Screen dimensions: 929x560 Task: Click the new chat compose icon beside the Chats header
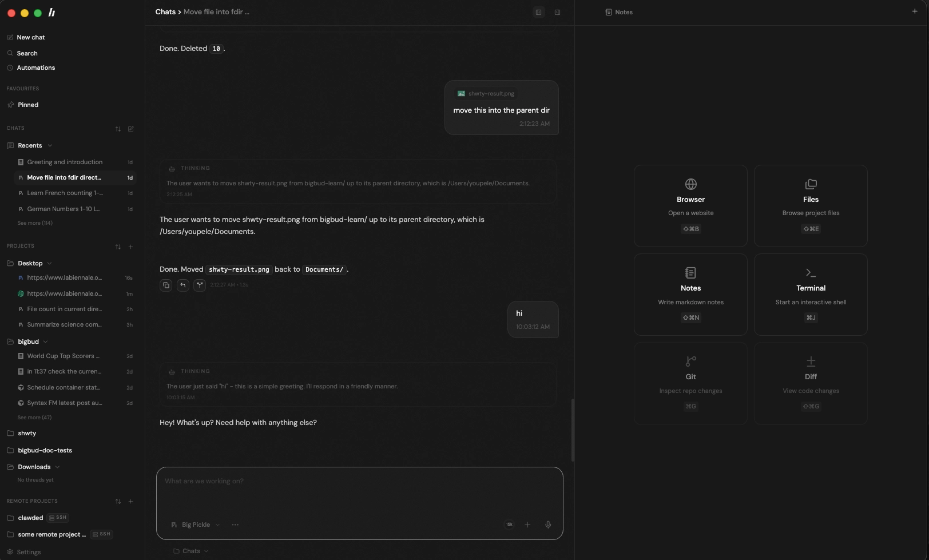tap(131, 129)
